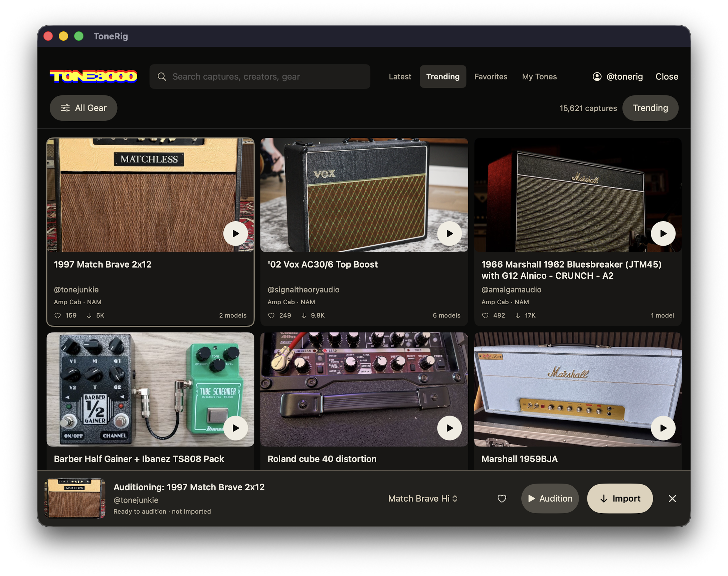Screen dimensions: 728x576
Task: Open the @tonerig account link
Action: [x=617, y=76]
